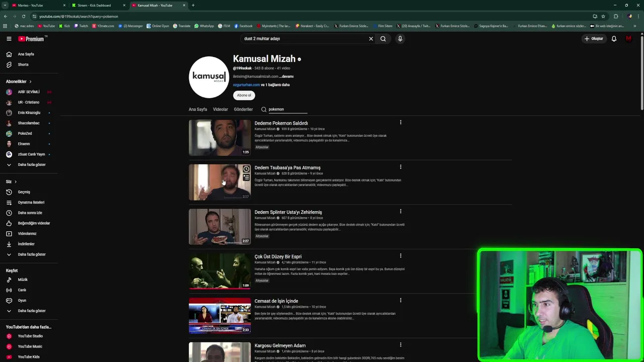Clear the search box with X
Image resolution: width=644 pixels, height=362 pixels.
(371, 39)
